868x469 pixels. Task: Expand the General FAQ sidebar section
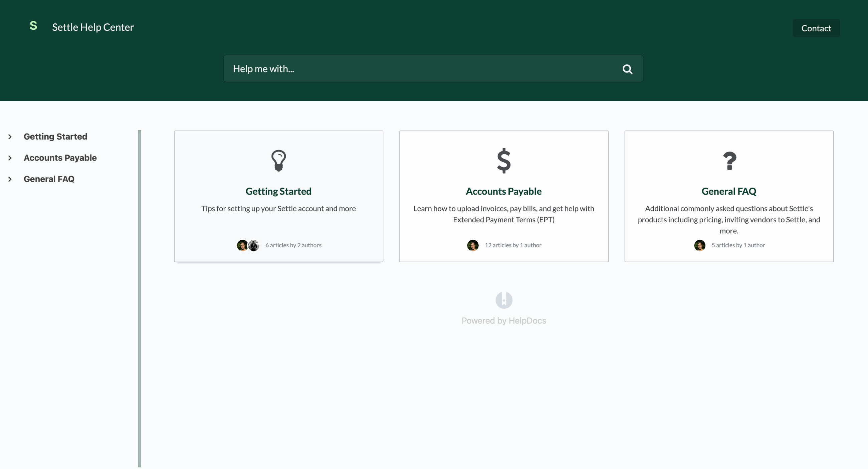tap(9, 179)
